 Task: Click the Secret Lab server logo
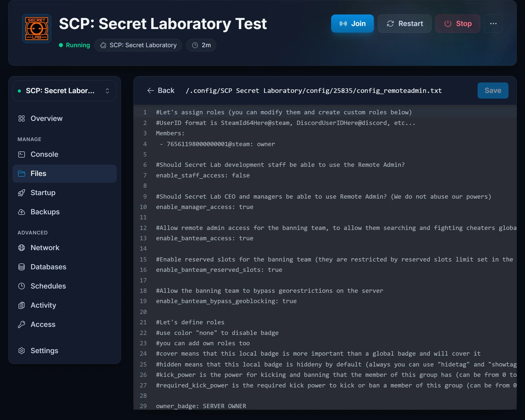coord(37,29)
